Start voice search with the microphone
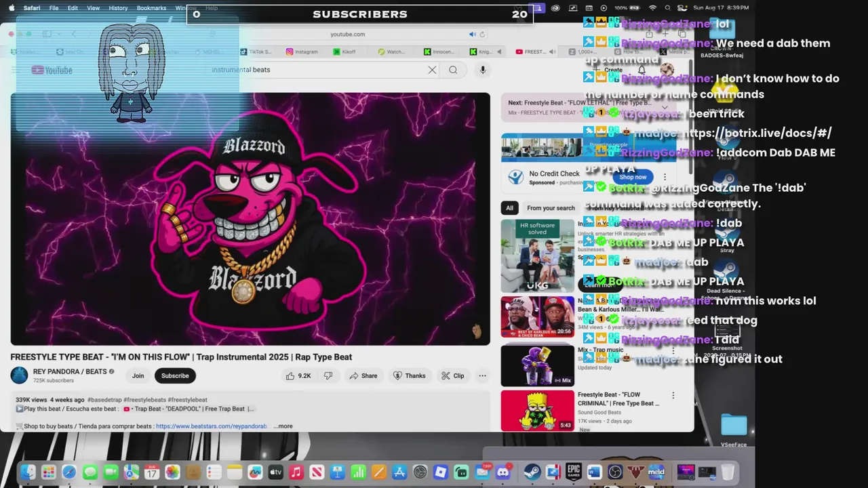The width and height of the screenshot is (868, 488). coord(483,70)
